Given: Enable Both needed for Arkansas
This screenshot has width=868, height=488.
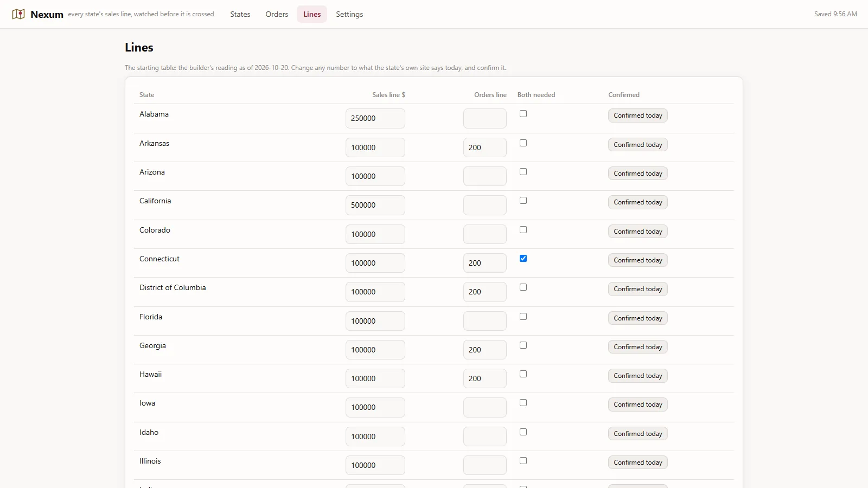Looking at the screenshot, I should pos(523,143).
